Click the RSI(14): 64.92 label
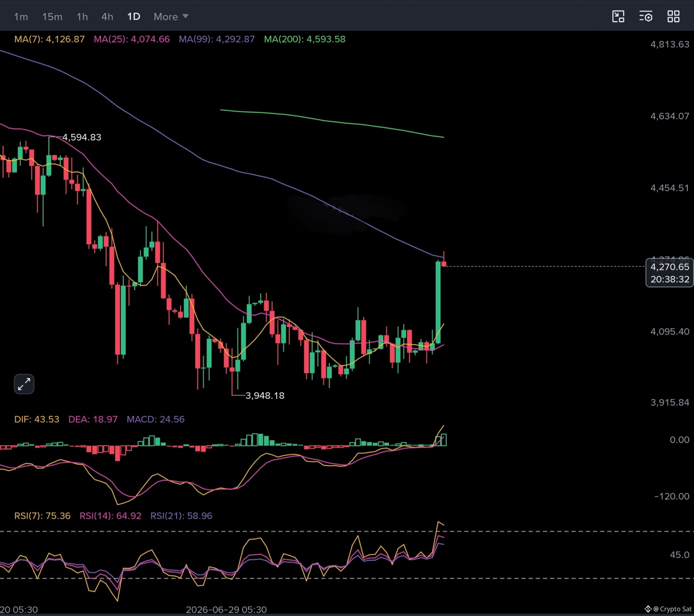 [x=110, y=516]
